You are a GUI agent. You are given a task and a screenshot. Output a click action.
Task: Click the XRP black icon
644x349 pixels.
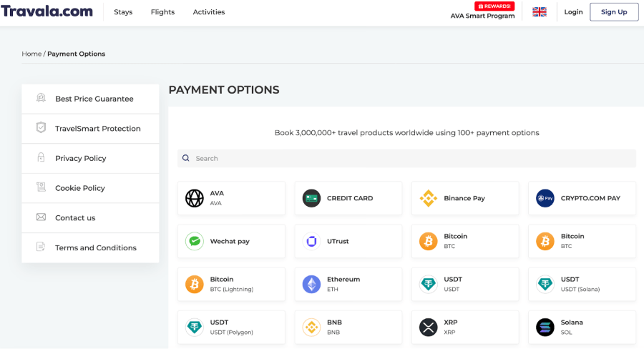point(429,328)
